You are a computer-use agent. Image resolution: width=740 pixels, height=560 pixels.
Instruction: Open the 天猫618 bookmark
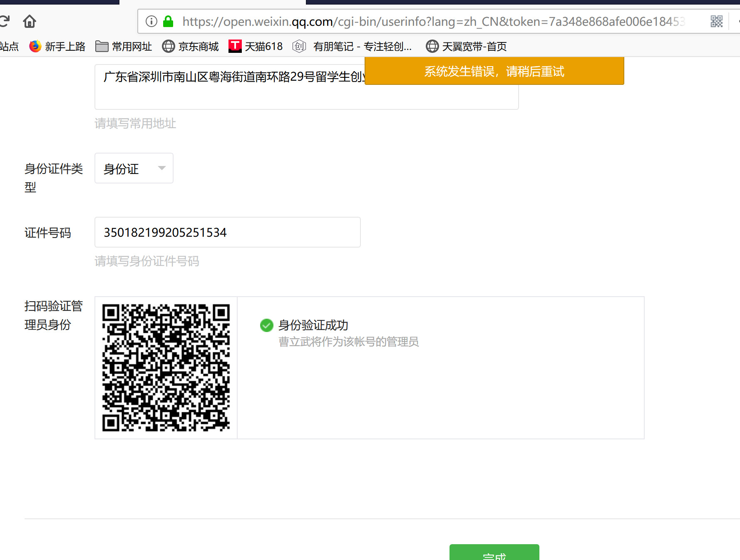pyautogui.click(x=256, y=46)
